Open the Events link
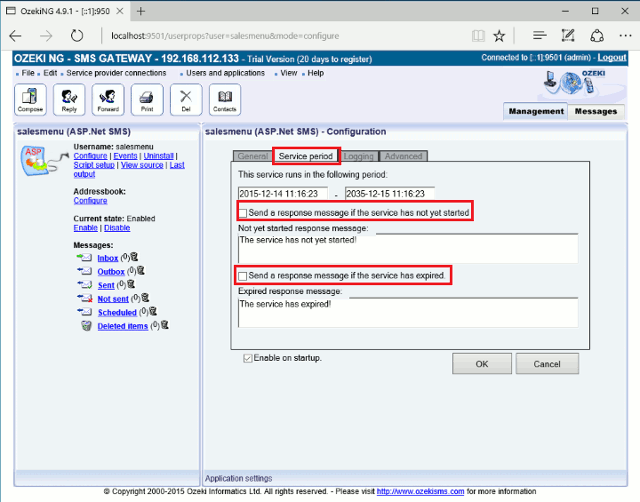Screen dimensions: 640x502 click(125, 156)
